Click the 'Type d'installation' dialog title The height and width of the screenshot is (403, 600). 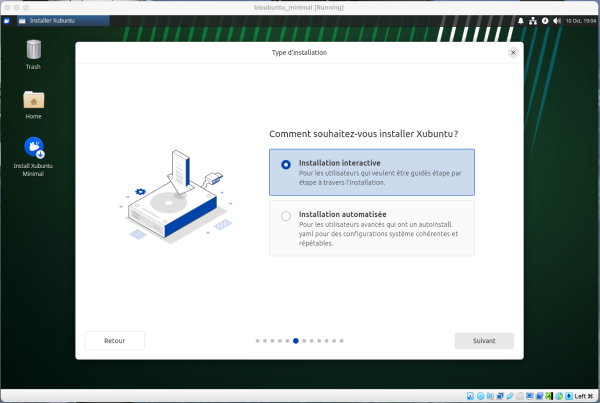click(299, 52)
